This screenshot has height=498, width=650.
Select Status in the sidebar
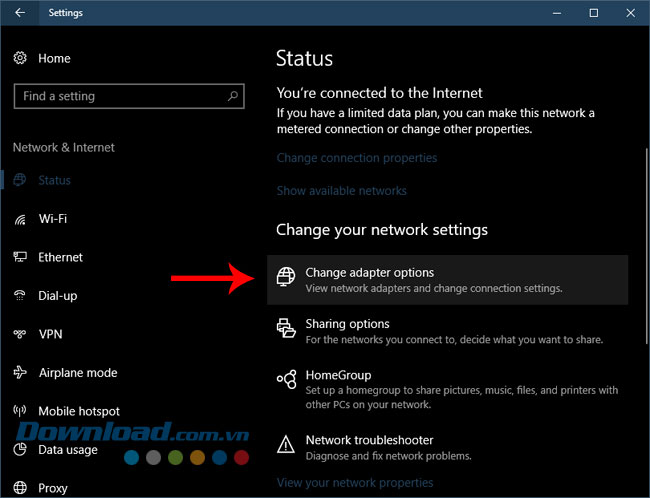click(54, 180)
